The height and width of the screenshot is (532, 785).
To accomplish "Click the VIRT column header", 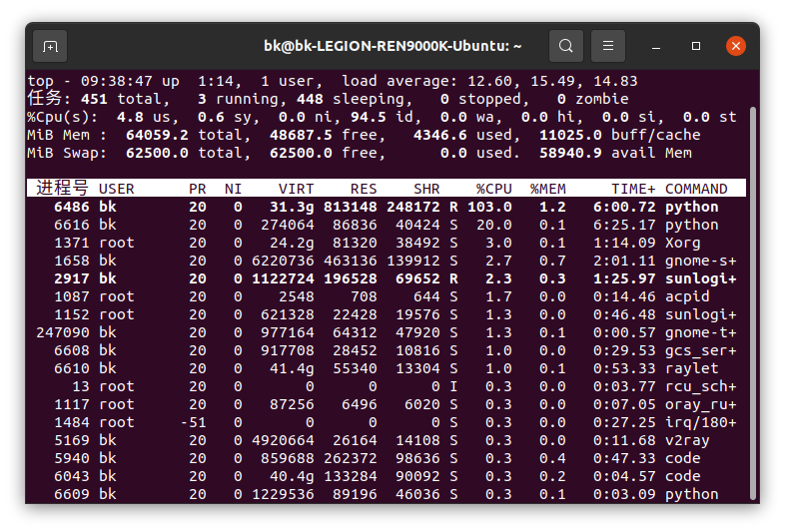I will tap(296, 189).
